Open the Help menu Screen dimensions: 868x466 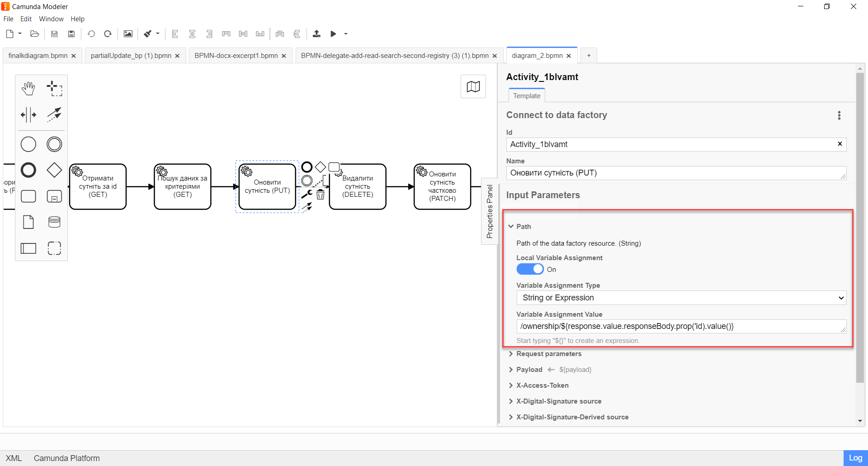pos(77,19)
